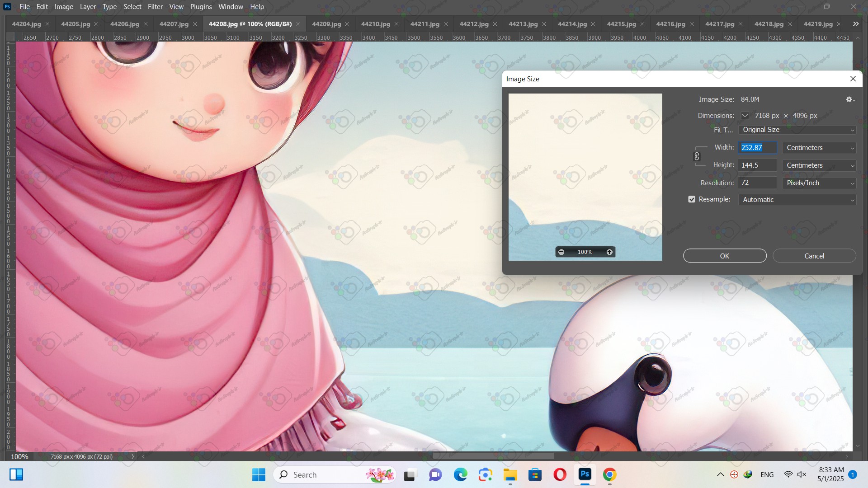Open the File menu

tap(24, 7)
